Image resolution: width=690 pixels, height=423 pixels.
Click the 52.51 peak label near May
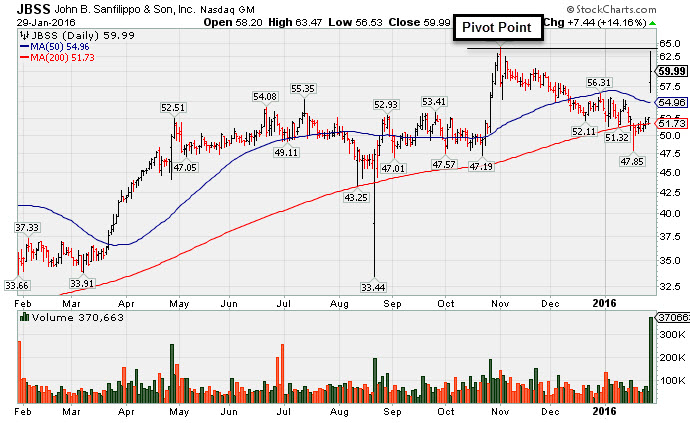click(173, 107)
